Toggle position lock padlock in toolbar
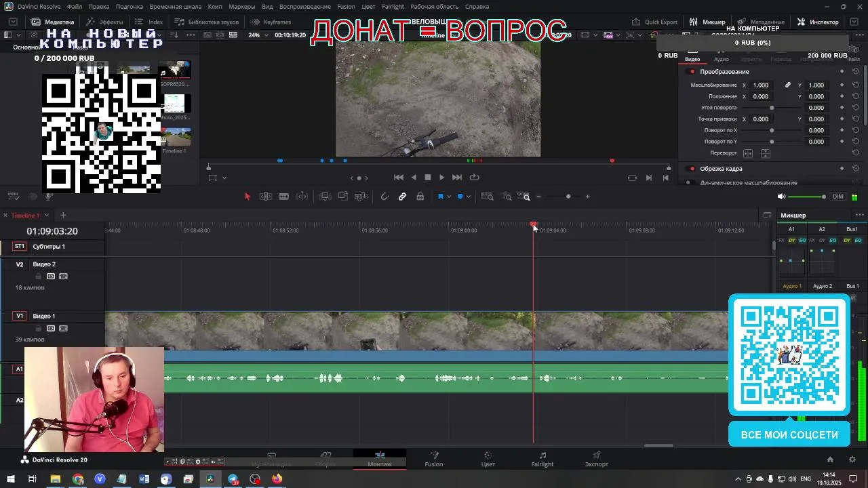 click(420, 197)
